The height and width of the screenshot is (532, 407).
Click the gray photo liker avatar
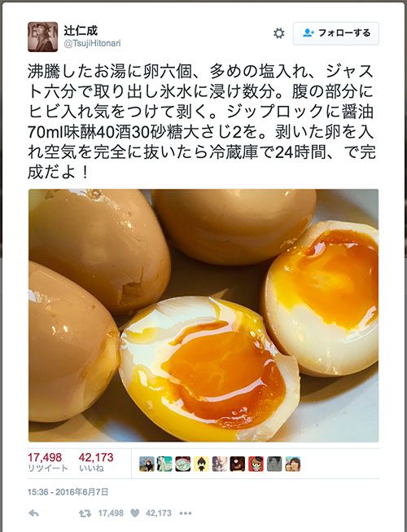coord(274,464)
